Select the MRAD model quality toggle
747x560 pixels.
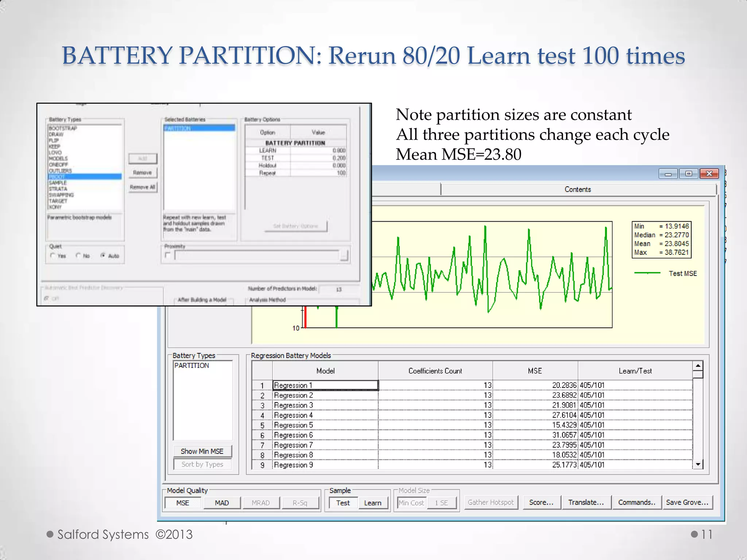(261, 503)
